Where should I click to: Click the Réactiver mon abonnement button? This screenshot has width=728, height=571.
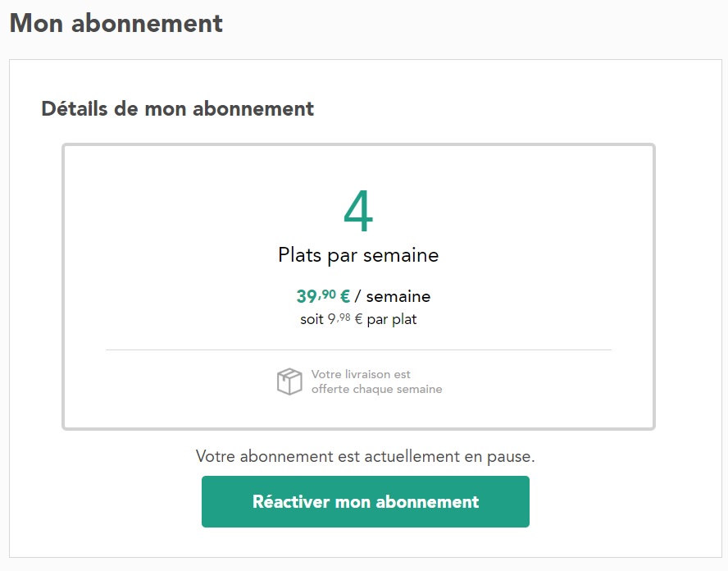point(366,501)
